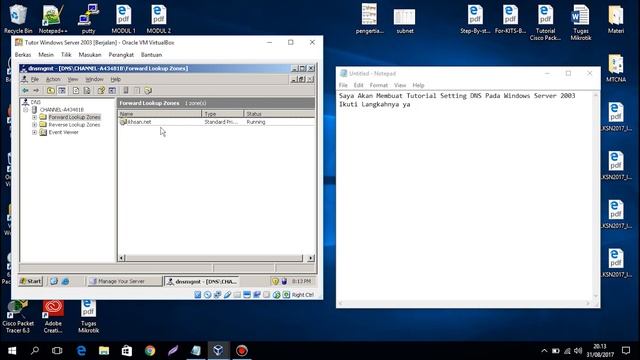Open the MTCNA archive on the desktop

(616, 68)
